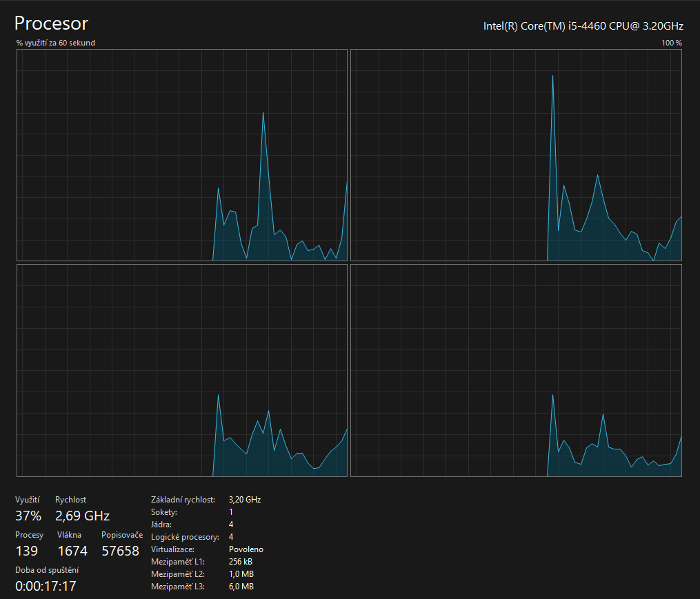This screenshot has width=700, height=599.
Task: Click the Procesor heading
Action: [52, 23]
